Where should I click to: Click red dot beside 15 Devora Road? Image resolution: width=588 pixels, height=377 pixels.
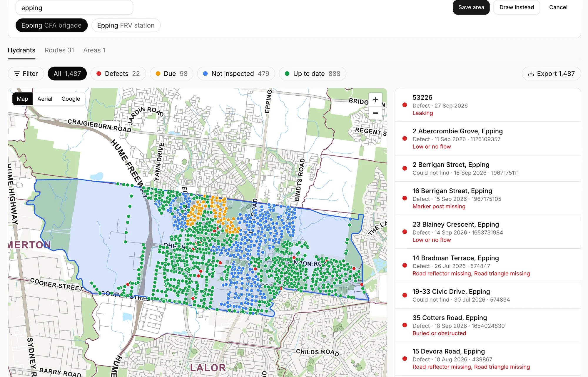pos(405,358)
